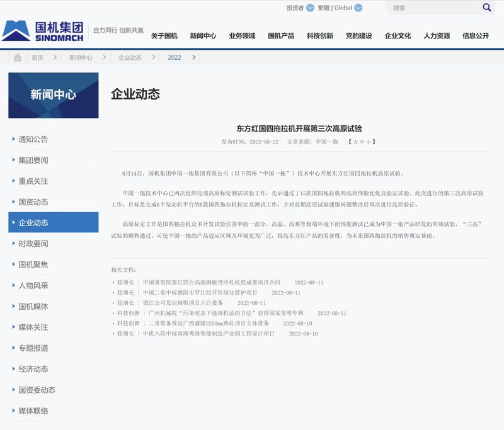Viewport: 504px width, 430px height.
Task: Click the Sinomach logo
Action: coord(43,31)
